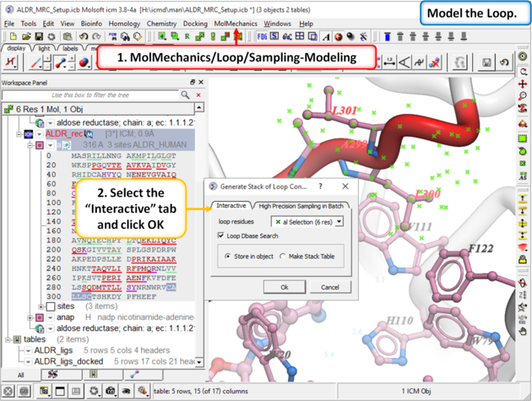The image size is (532, 401).
Task: Click the Save file toolbar icon
Action: point(40,37)
